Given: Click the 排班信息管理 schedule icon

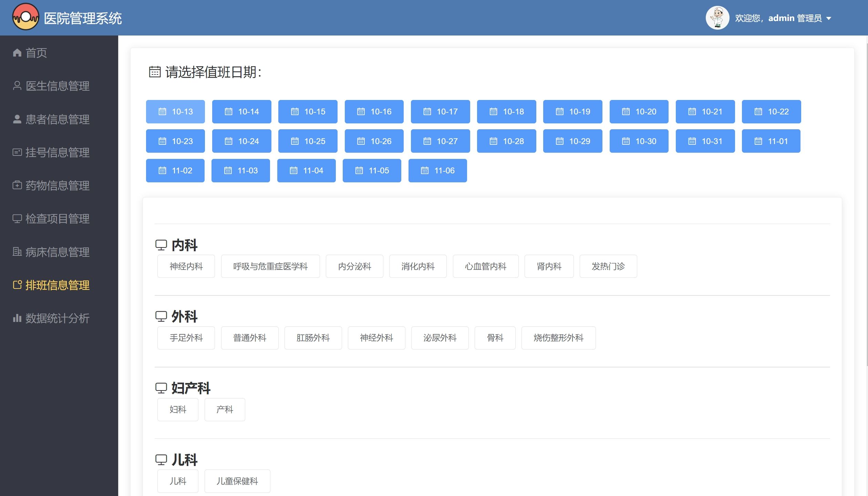Looking at the screenshot, I should (17, 285).
